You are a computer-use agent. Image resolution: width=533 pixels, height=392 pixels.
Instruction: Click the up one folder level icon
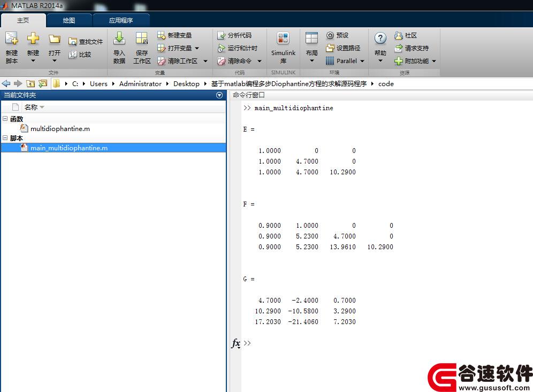(x=31, y=83)
